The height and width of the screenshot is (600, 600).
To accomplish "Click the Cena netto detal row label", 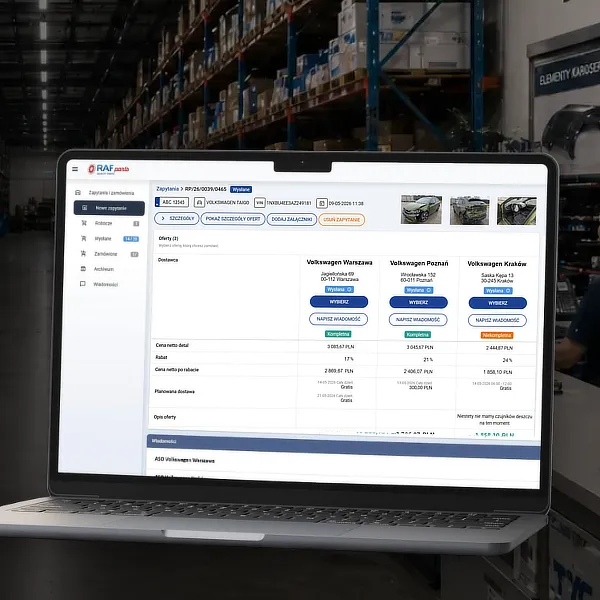I will (172, 345).
